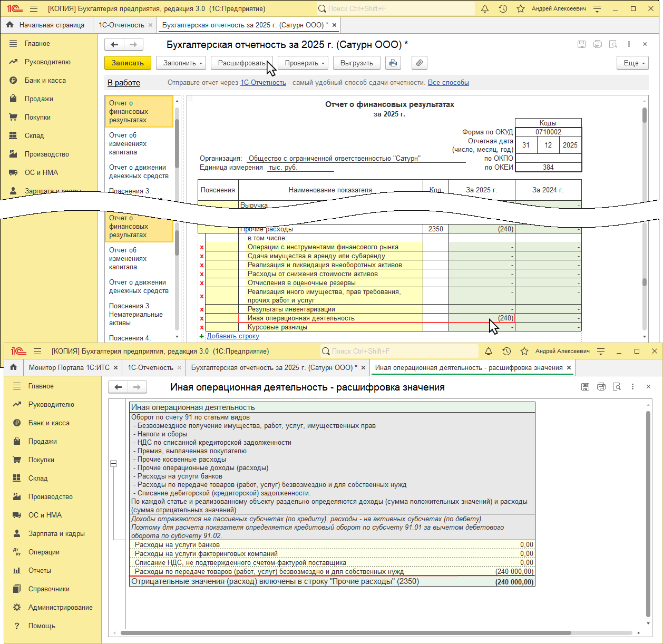The width and height of the screenshot is (663, 644).
Task: Open the Отчеты section in the bottom sidebar
Action: tap(53, 570)
